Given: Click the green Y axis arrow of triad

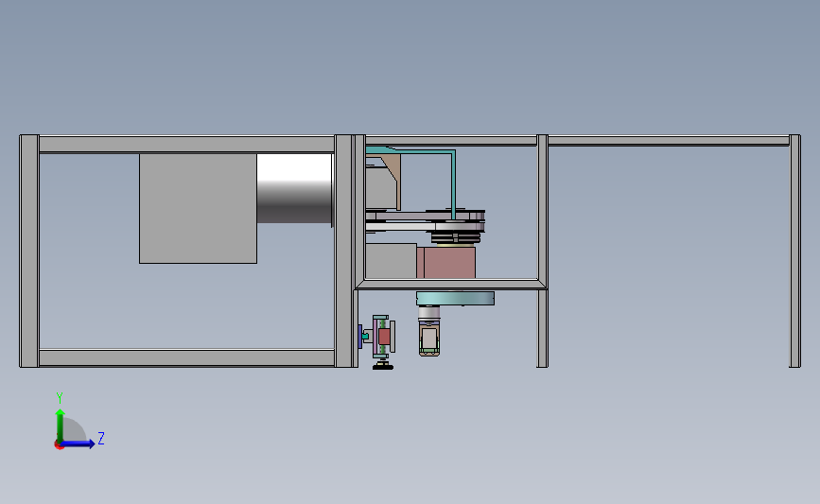Looking at the screenshot, I should (x=60, y=425).
